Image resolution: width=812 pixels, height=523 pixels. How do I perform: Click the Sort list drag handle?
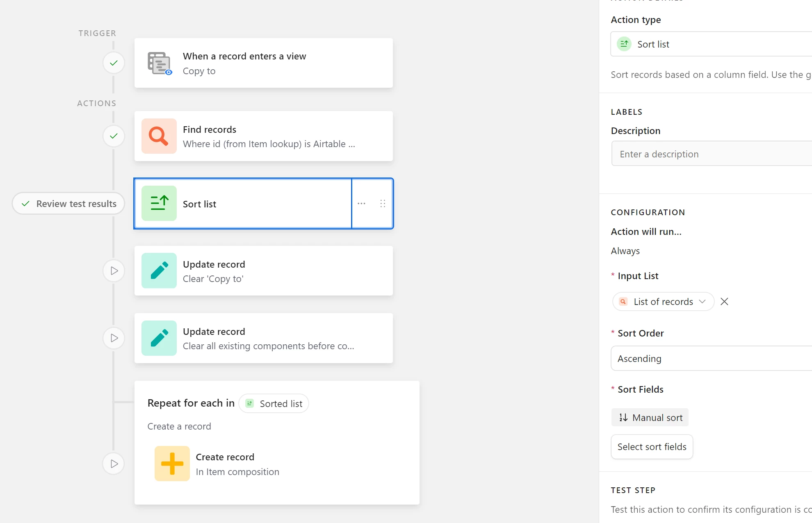[x=383, y=203]
